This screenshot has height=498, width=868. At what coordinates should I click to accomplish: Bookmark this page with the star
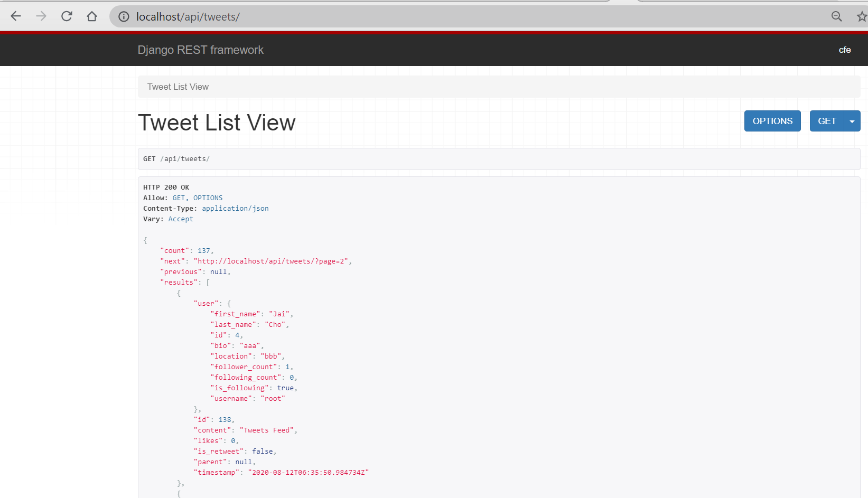pyautogui.click(x=862, y=17)
